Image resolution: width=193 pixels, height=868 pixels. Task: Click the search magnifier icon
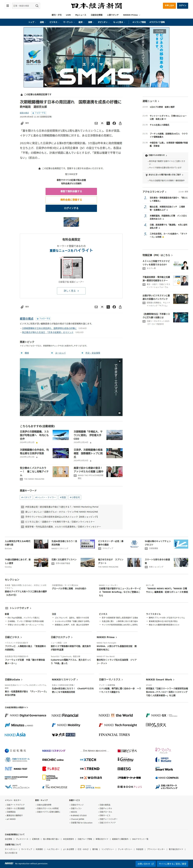[37, 6]
